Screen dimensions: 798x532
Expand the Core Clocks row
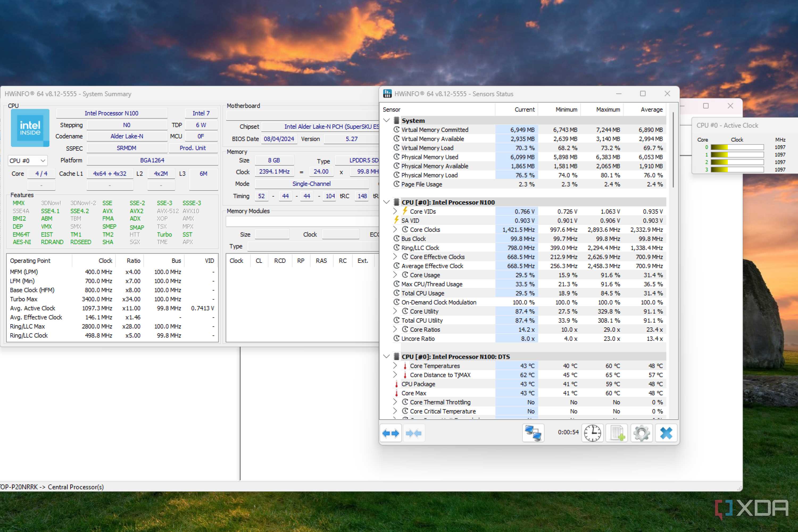tap(395, 229)
